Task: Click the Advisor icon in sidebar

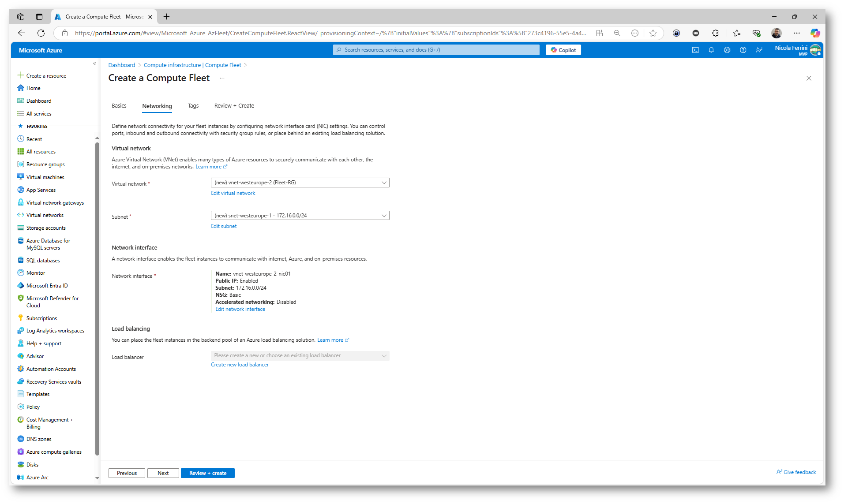Action: (21, 356)
